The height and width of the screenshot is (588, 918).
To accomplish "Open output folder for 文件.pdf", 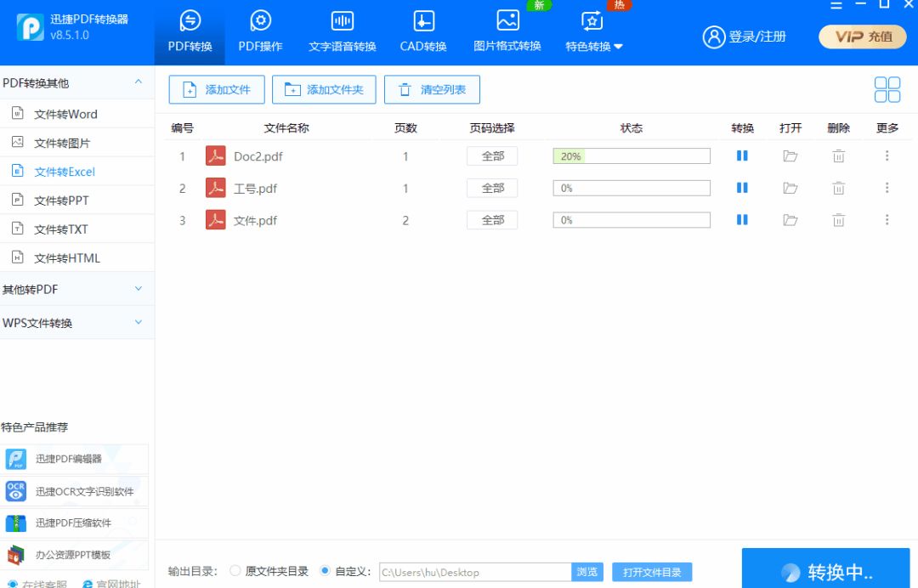I will 790,219.
